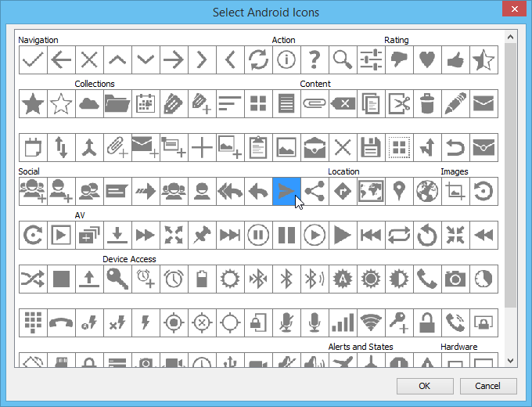
Task: Pick the pause in circle AV icon
Action: [258, 235]
